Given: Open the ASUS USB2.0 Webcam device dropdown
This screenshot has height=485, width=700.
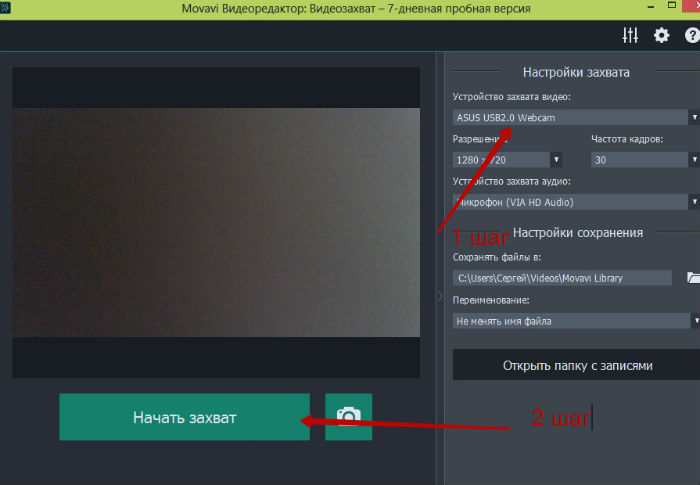Looking at the screenshot, I should point(576,117).
